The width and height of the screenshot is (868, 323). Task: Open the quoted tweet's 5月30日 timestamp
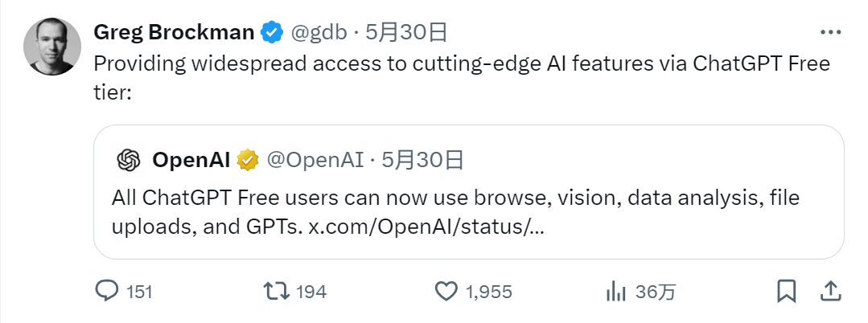point(423,161)
